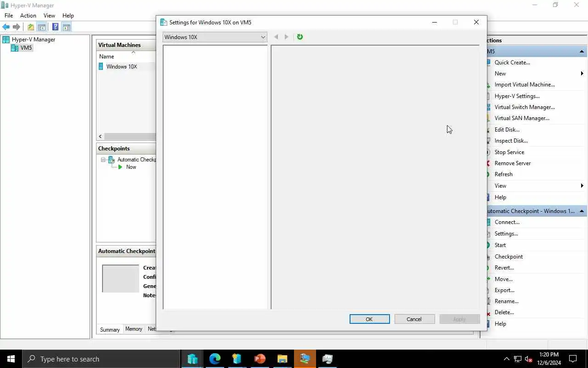588x368 pixels.
Task: Toggle the Show/Hide Console Tree toolbar icon
Action: tap(41, 27)
